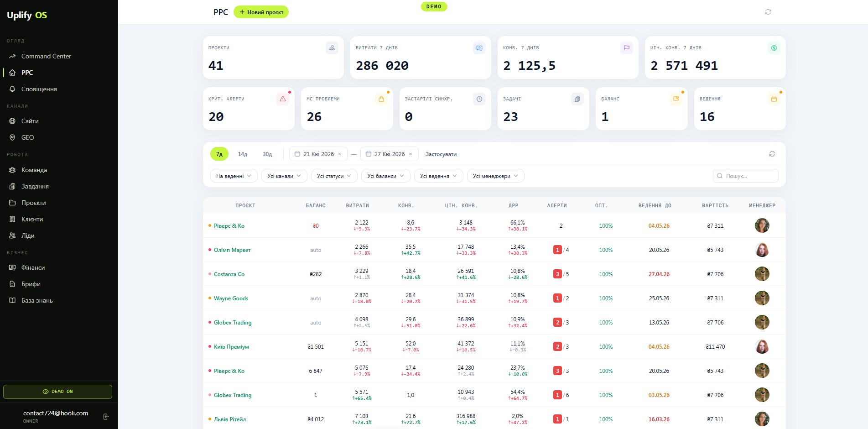Click the 27.04.26 overdue date
Screen dimensions: 868x429
coord(659,274)
